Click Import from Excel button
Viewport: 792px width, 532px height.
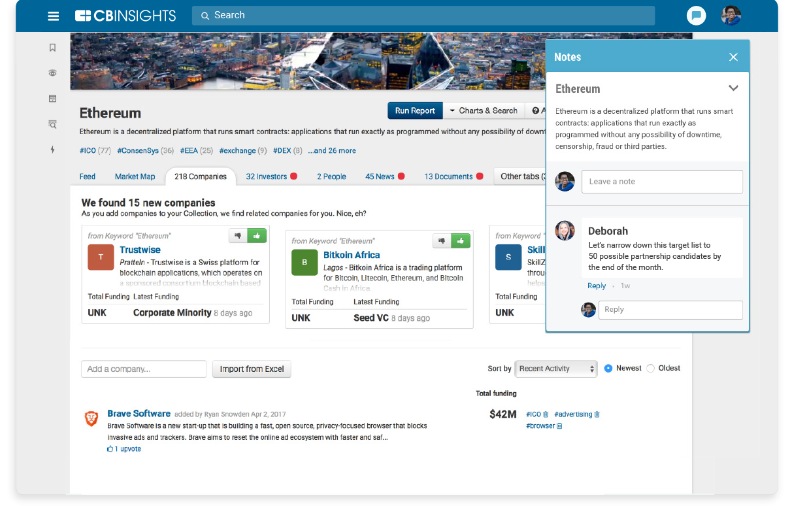pyautogui.click(x=252, y=369)
